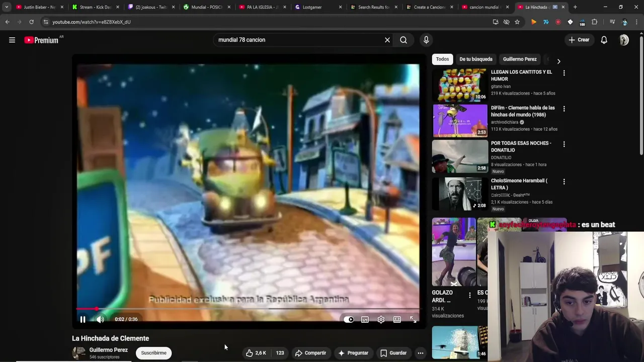This screenshot has height=362, width=644.
Task: Switch to the Search Results tab
Action: pos(374,7)
